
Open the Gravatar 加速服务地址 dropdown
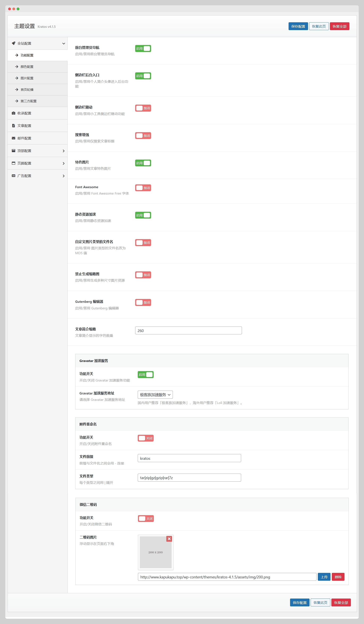click(x=155, y=395)
